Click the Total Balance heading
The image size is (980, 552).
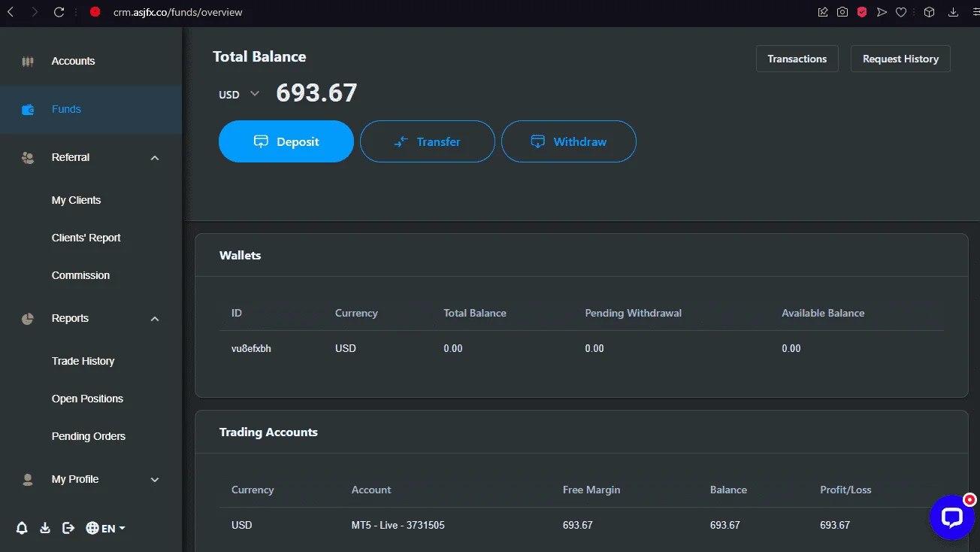click(x=259, y=57)
